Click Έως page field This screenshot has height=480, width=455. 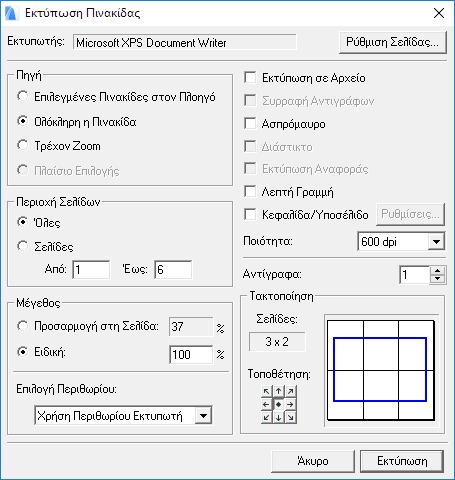173,269
